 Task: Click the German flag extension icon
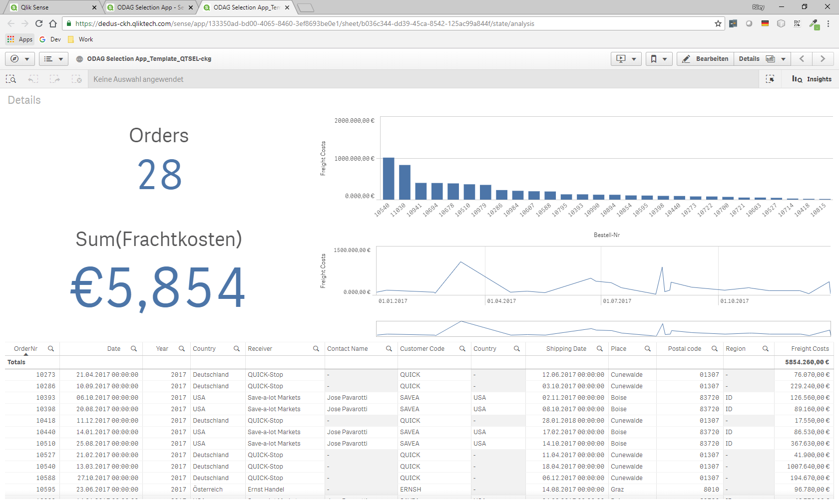pyautogui.click(x=765, y=23)
